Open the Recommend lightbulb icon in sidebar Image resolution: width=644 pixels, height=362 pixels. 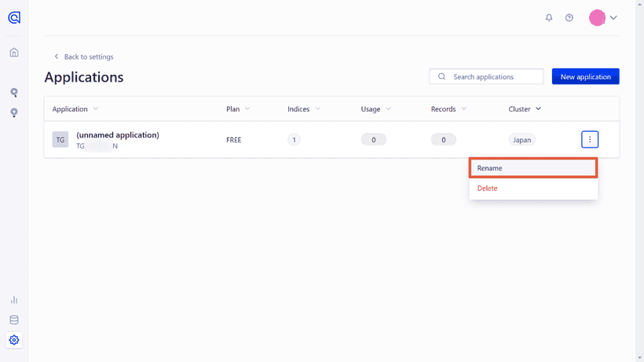pos(14,113)
